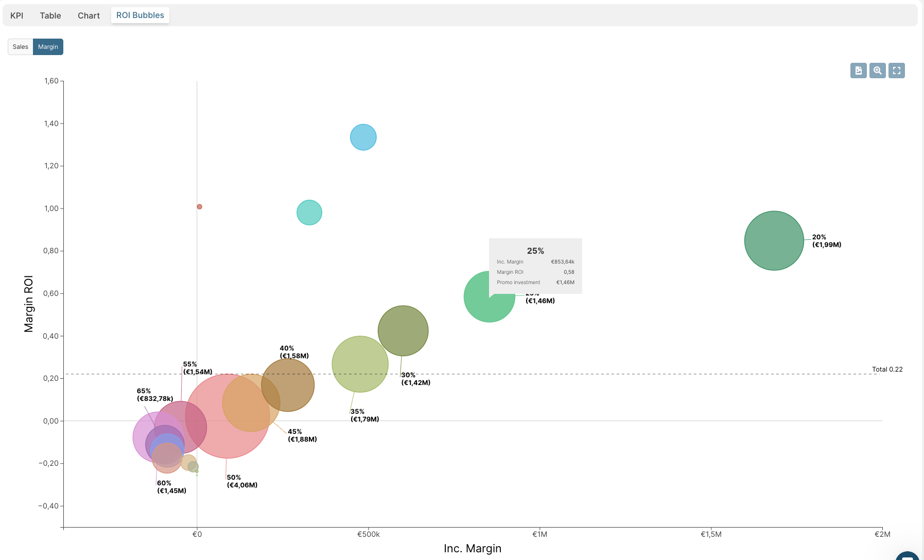924x560 pixels.
Task: Go to the Chart tab
Action: point(89,15)
